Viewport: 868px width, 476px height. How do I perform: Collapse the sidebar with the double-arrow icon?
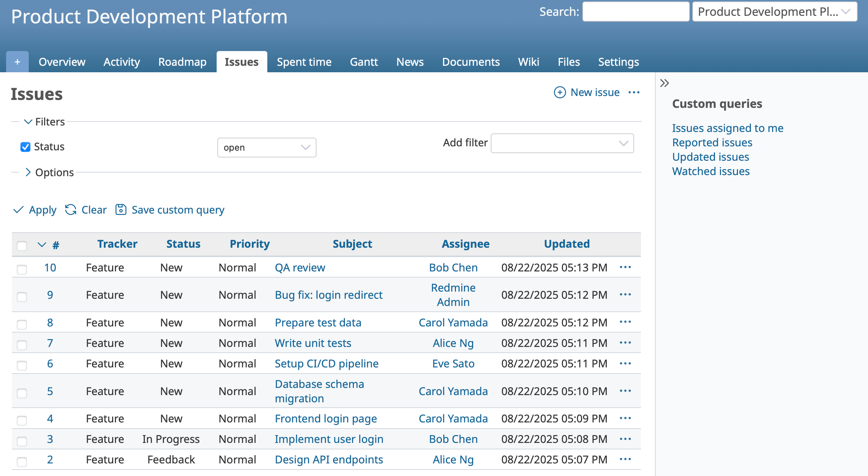665,83
